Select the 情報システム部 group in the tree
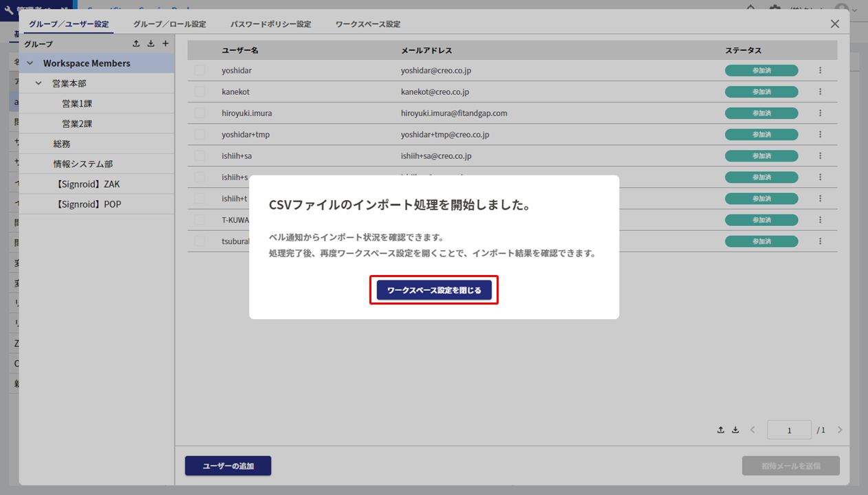 click(x=83, y=164)
